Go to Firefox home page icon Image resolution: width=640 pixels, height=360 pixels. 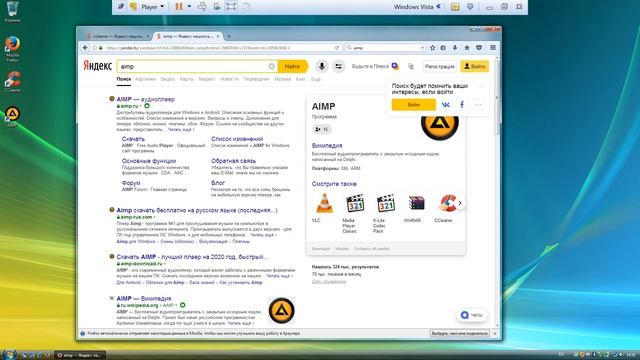(x=467, y=48)
